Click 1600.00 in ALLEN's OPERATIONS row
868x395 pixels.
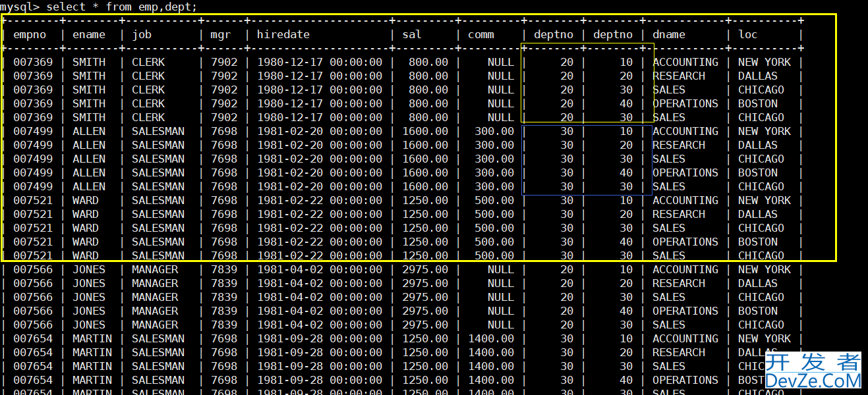point(425,172)
